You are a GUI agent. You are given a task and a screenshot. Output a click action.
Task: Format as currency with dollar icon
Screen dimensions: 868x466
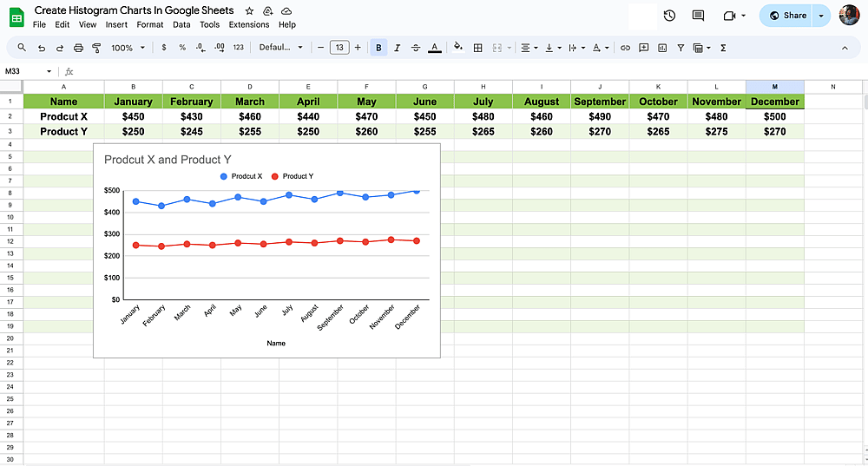tap(164, 48)
